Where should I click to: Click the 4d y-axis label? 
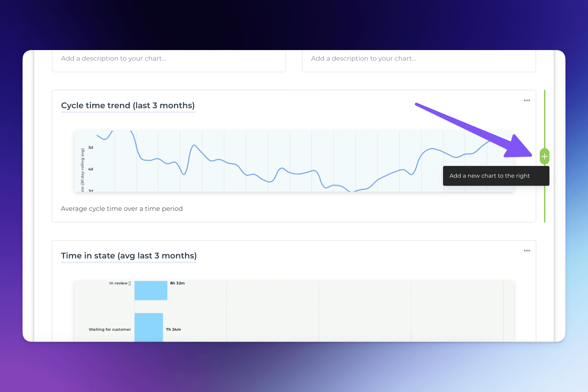91,169
